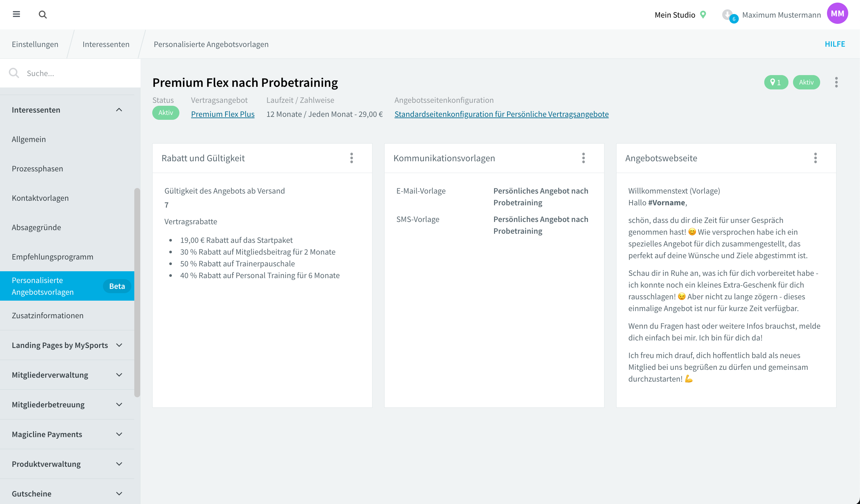Open the hamburger navigation menu
Viewport: 860px width, 504px height.
click(x=16, y=14)
